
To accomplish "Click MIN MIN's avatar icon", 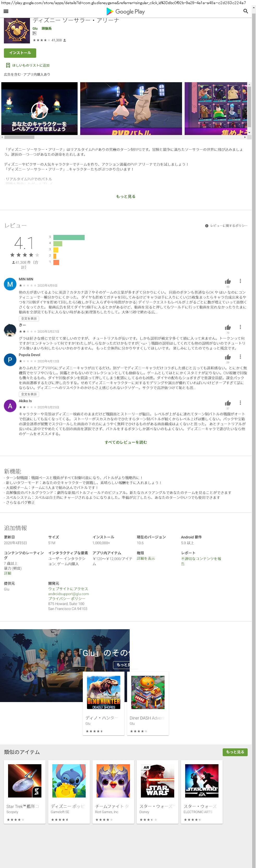I will [x=10, y=284].
